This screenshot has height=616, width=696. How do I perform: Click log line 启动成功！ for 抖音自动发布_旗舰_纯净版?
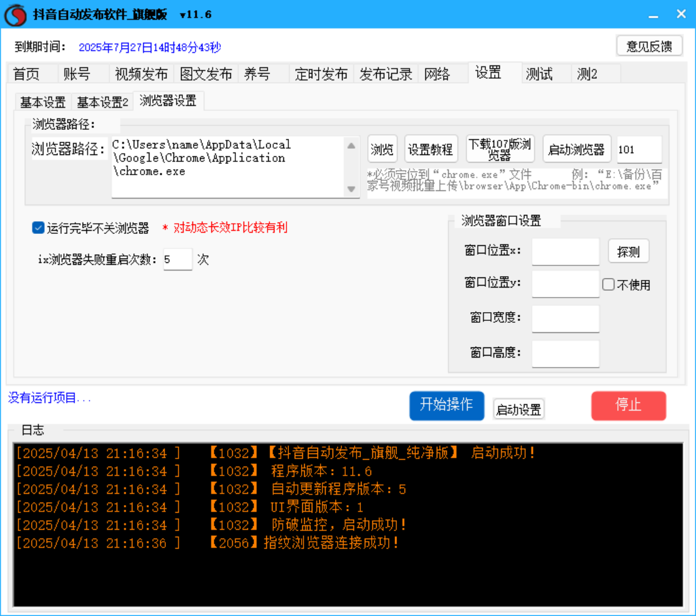click(x=276, y=453)
